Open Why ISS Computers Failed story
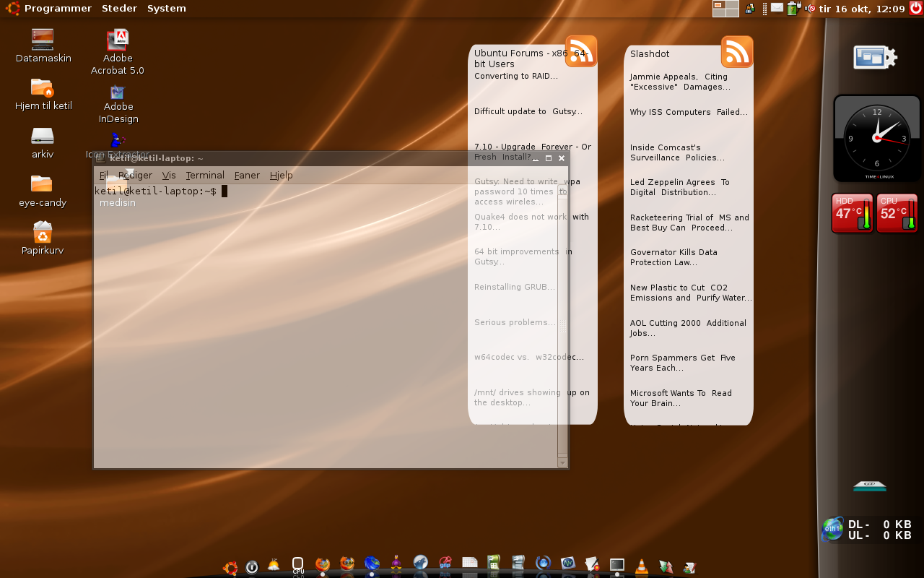Viewport: 924px width, 578px height. pyautogui.click(x=689, y=112)
